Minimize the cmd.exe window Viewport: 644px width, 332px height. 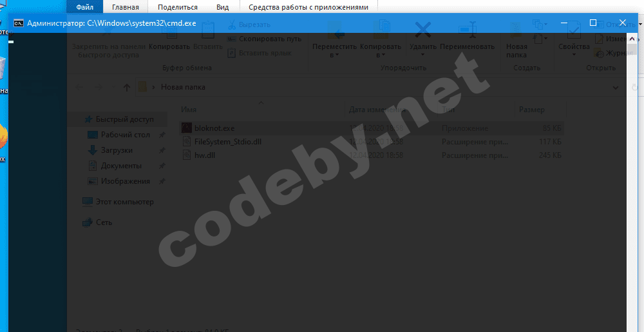[x=564, y=23]
